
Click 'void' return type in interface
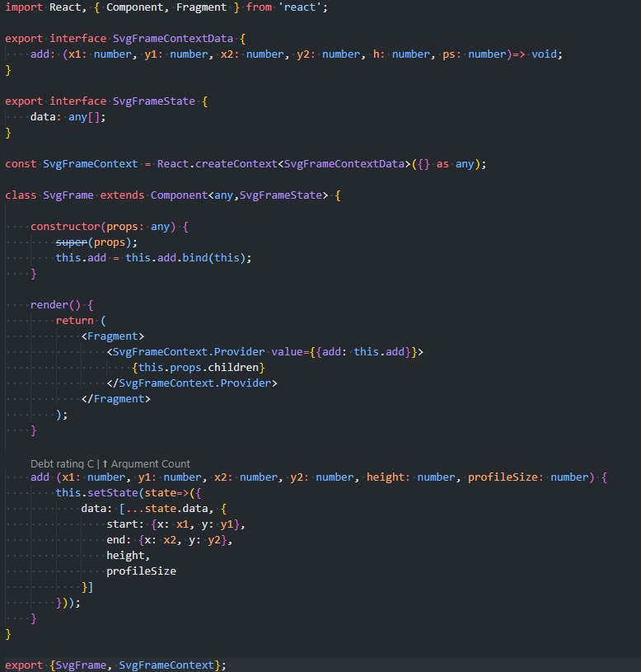pyautogui.click(x=545, y=54)
